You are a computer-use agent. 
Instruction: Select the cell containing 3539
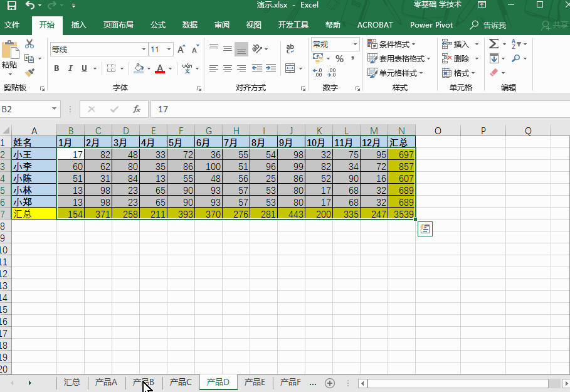(402, 214)
